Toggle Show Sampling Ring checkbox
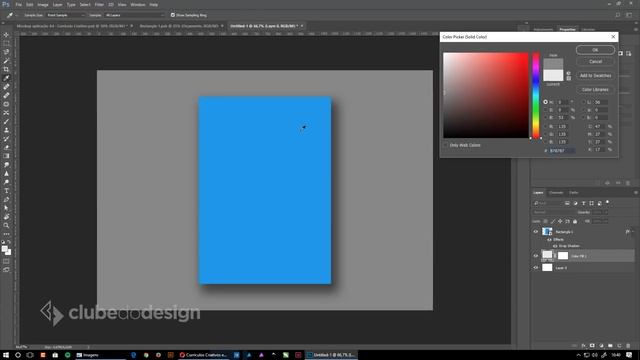 (173, 15)
